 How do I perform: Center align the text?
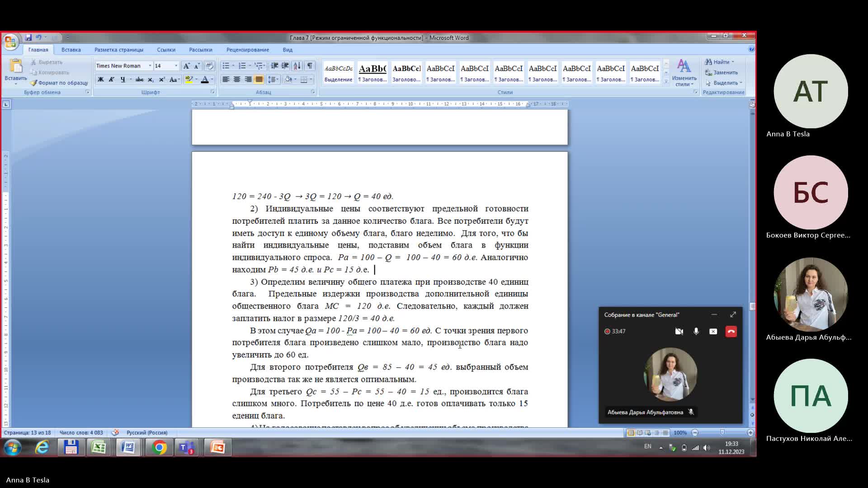tap(237, 80)
